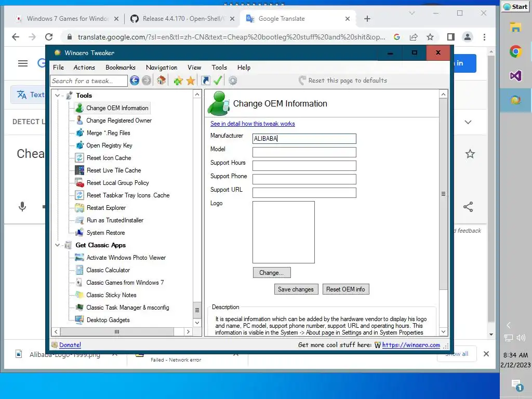Click the Donate! link
Screen dimensions: 532x399
click(x=70, y=345)
